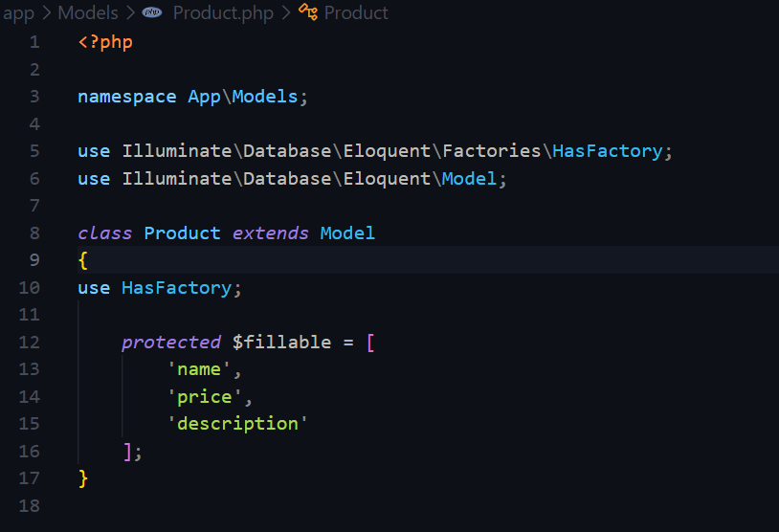Click 'App' in the namespace line
Viewport: 779px width, 532px height.
[x=204, y=97]
